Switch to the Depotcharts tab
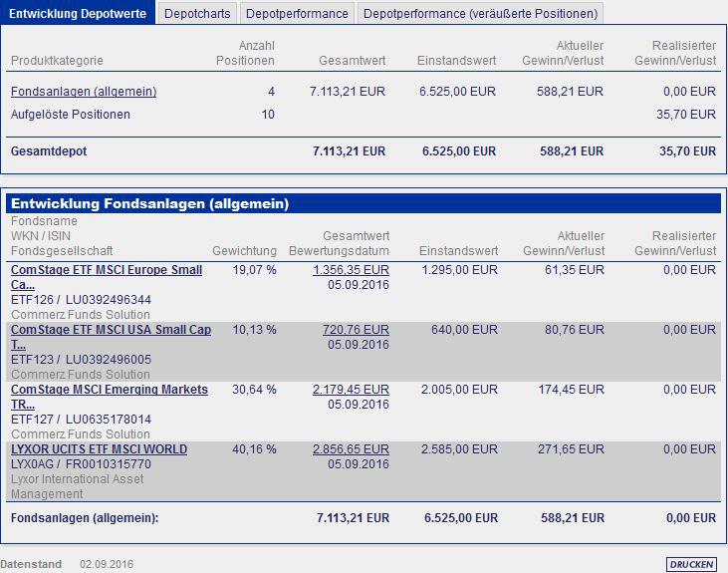 point(197,14)
